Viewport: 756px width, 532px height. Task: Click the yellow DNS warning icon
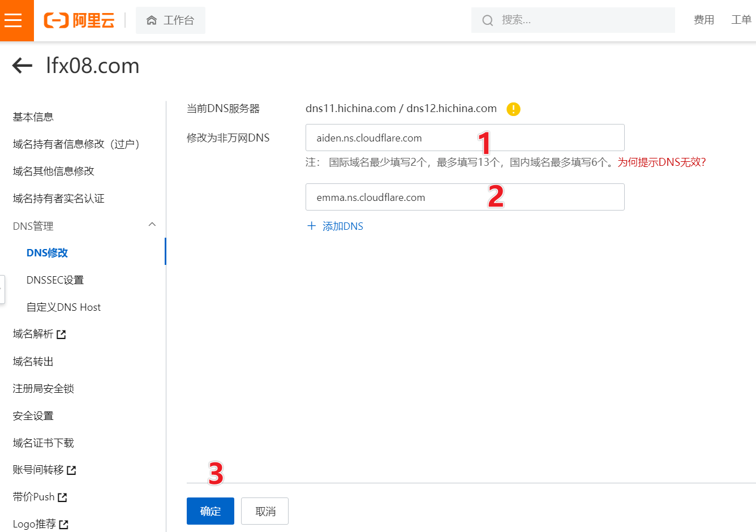pos(513,109)
